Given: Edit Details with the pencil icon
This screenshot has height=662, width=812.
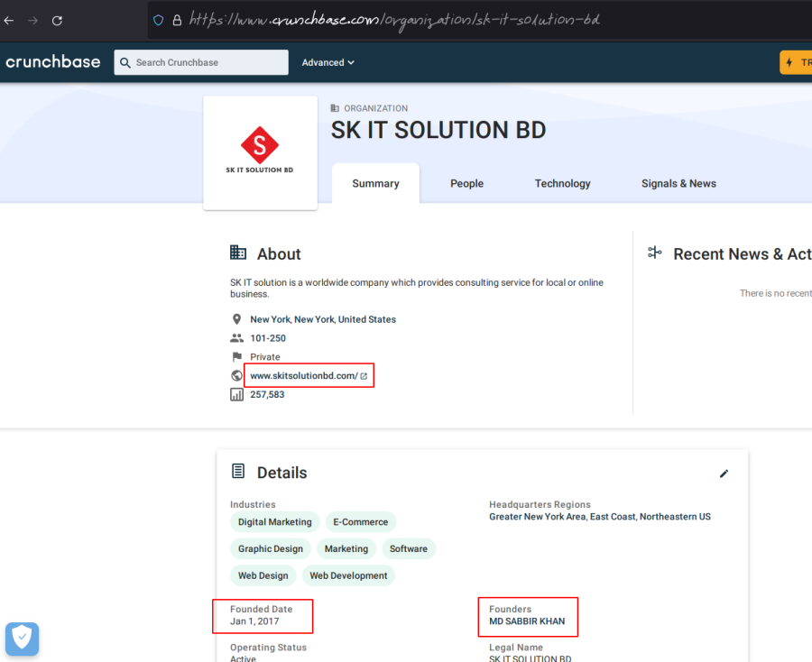Looking at the screenshot, I should 724,474.
